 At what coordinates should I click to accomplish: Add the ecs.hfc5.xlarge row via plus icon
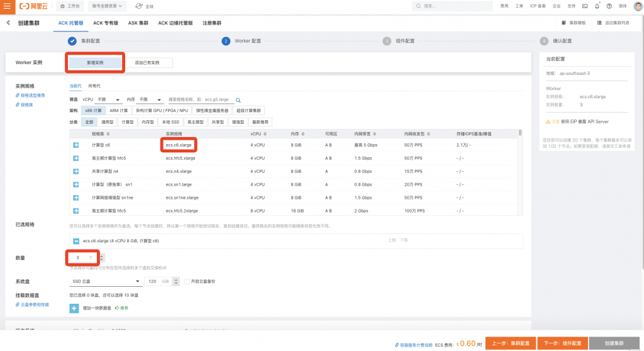click(x=76, y=159)
